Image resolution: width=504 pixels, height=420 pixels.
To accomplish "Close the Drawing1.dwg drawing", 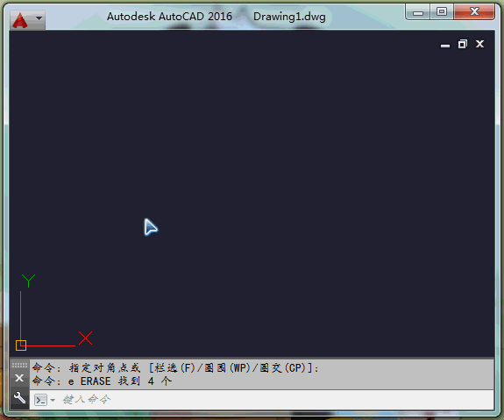I will click(x=479, y=44).
